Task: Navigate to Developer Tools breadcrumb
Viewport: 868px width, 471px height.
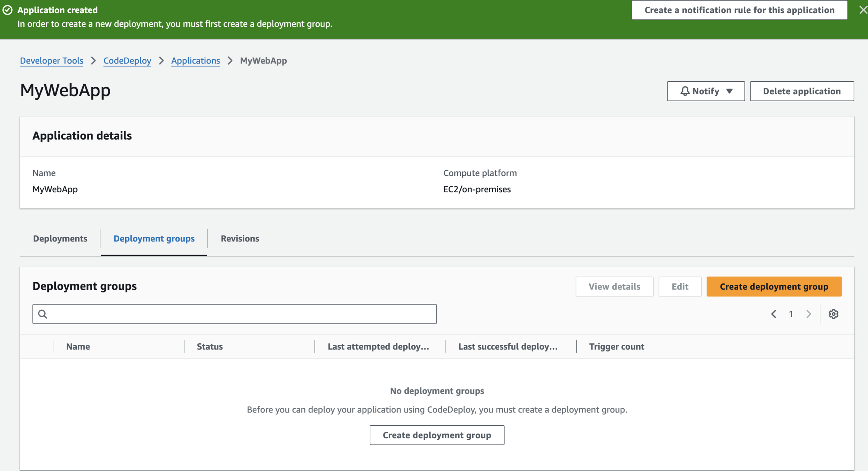Action: pos(52,61)
